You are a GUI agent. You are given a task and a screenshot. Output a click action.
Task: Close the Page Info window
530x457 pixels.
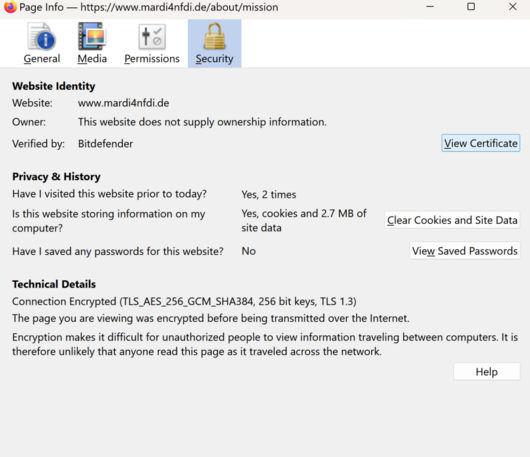513,7
